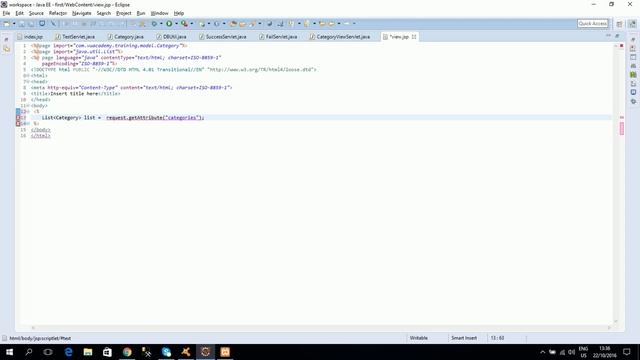Open the Help menu
This screenshot has width=640, height=360.
[179, 13]
